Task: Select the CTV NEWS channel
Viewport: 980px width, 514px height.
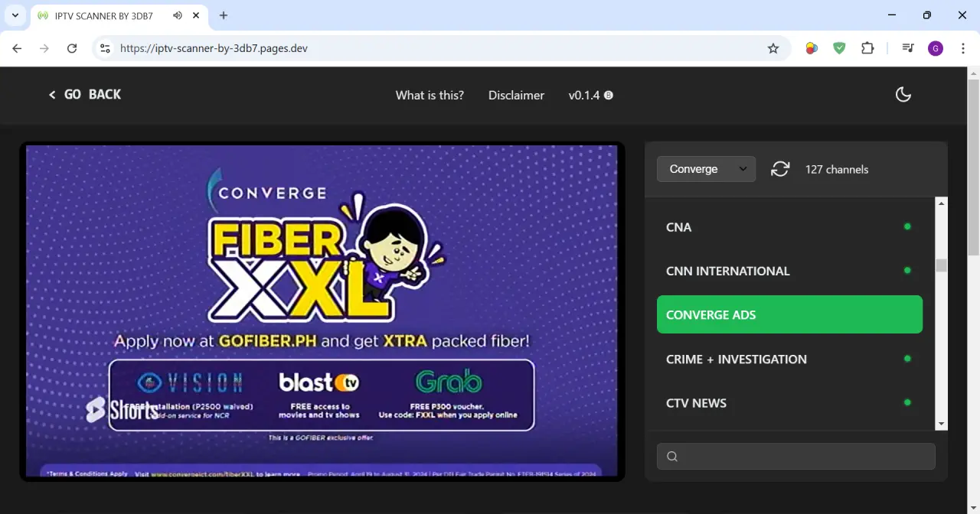Action: [x=789, y=403]
